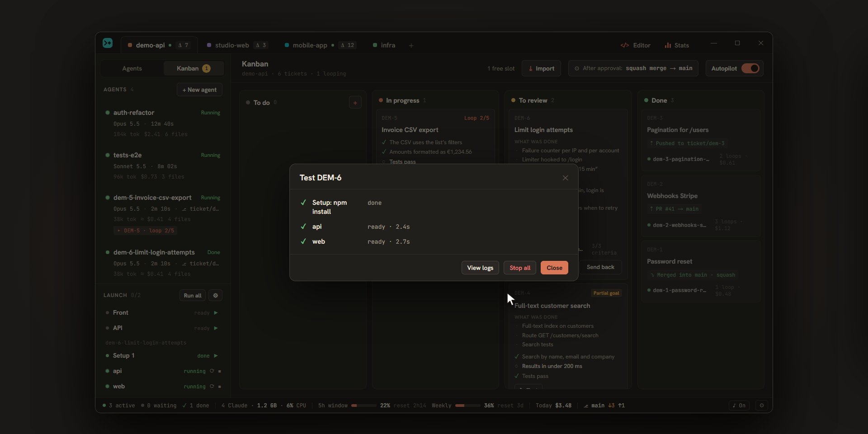868x434 pixels.
Task: Switch to the infra project tab
Action: pyautogui.click(x=384, y=45)
